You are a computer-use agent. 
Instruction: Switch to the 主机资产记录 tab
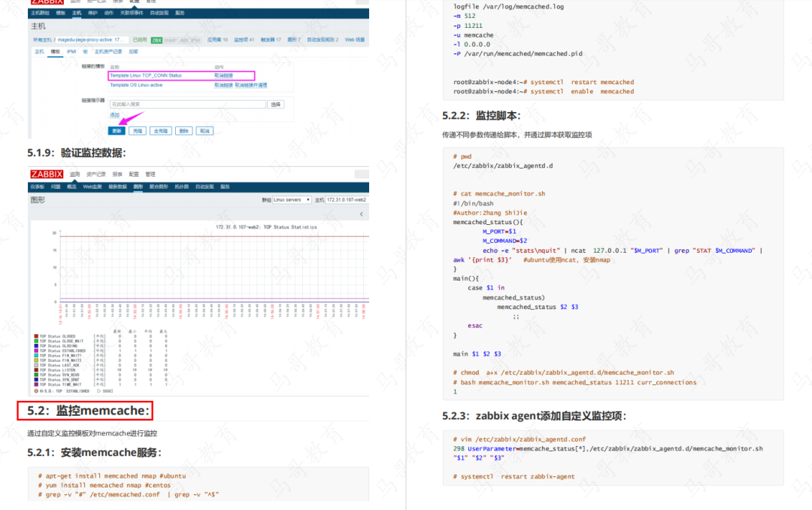point(108,52)
